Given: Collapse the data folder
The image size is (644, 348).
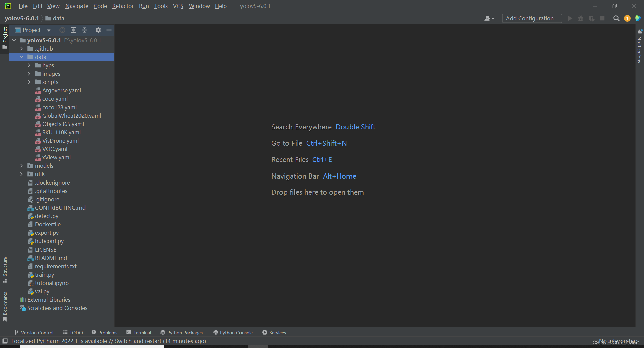Looking at the screenshot, I should tap(21, 57).
